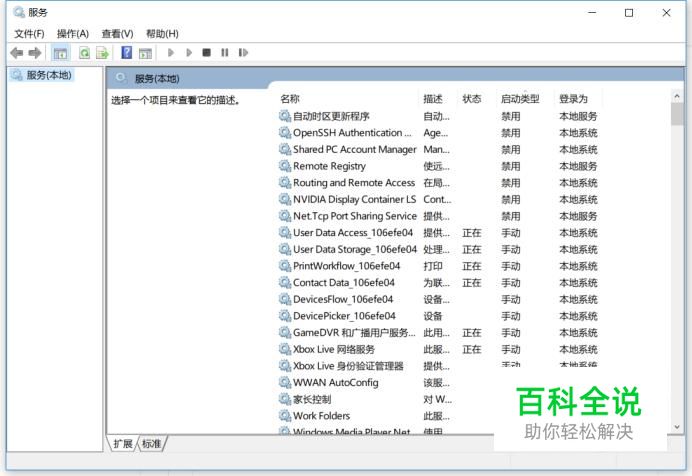Select Contact Data_106efe04 service
The width and height of the screenshot is (692, 476).
(x=344, y=283)
